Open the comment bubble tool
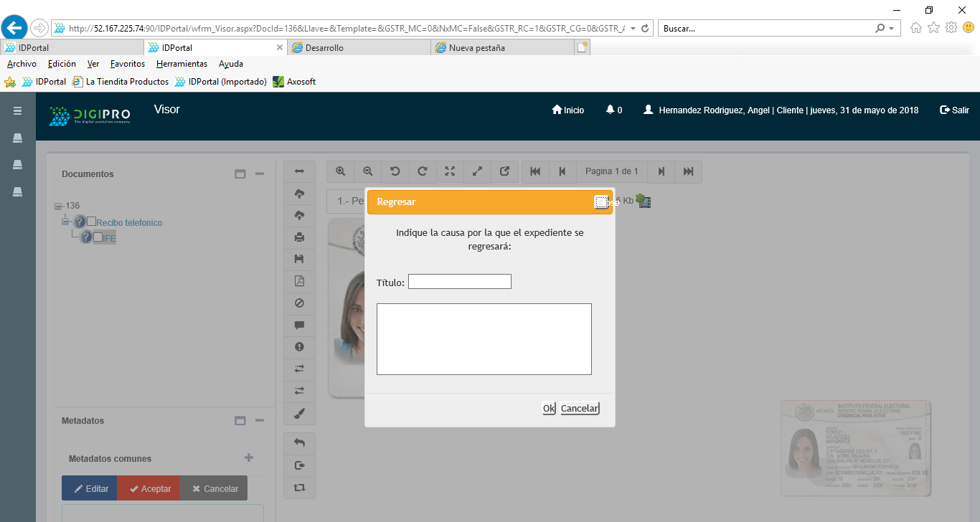 [300, 325]
